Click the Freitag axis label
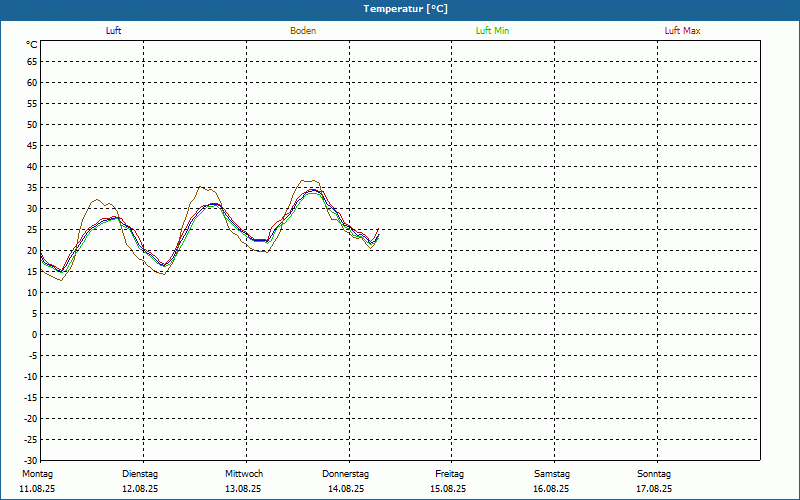The width and height of the screenshot is (800, 500). click(449, 474)
